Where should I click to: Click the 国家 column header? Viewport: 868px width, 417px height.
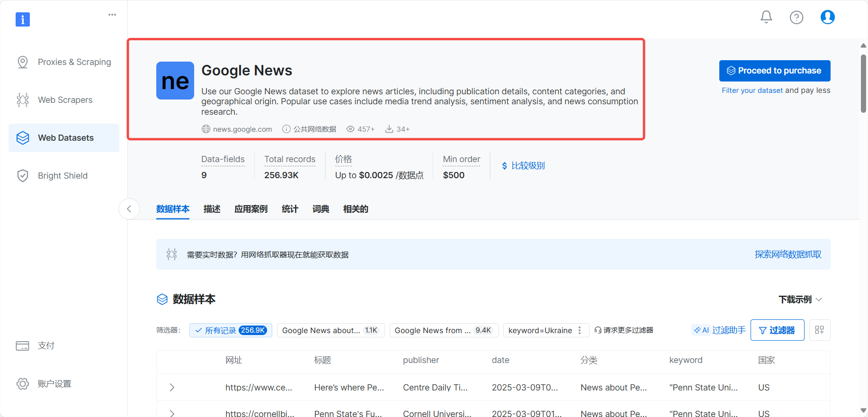pos(767,360)
